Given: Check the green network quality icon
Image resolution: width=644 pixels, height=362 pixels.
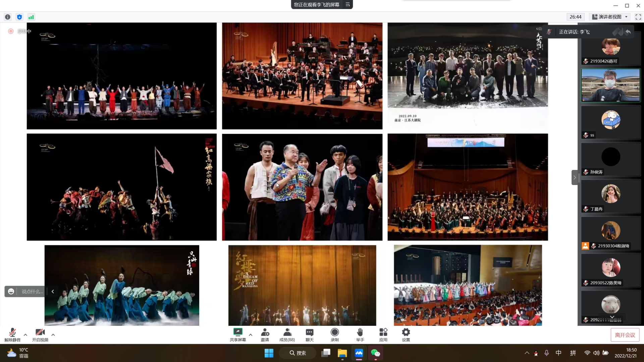Looking at the screenshot, I should tap(31, 17).
